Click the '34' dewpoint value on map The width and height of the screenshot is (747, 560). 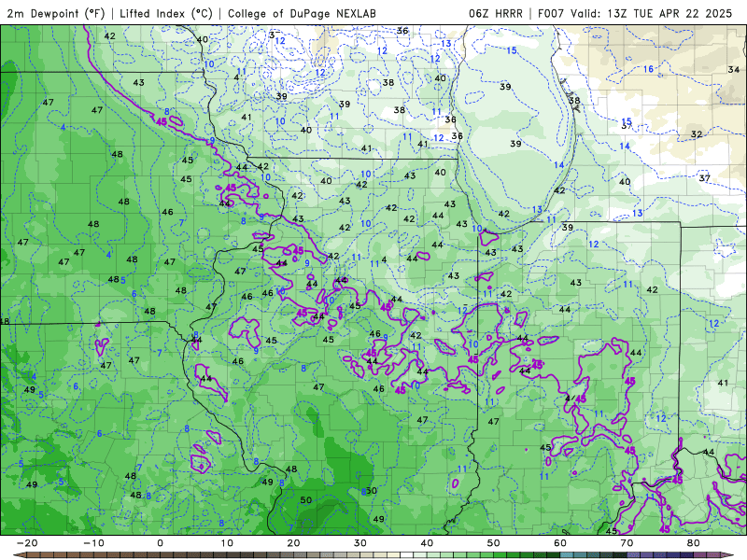tap(734, 69)
